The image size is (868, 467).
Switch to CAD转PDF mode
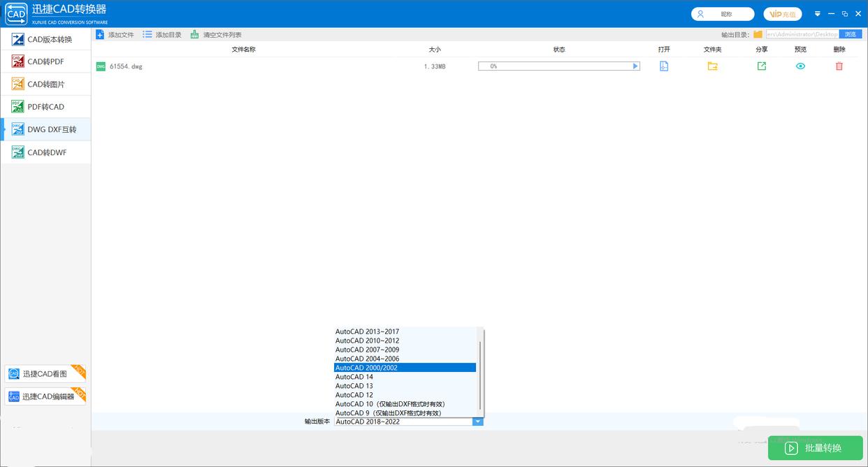(x=45, y=62)
